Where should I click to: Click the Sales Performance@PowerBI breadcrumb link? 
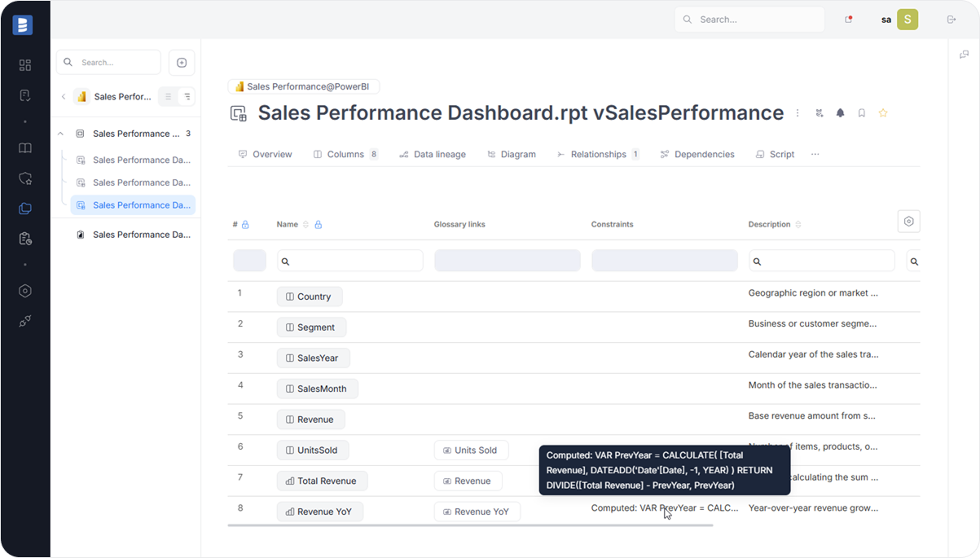304,86
